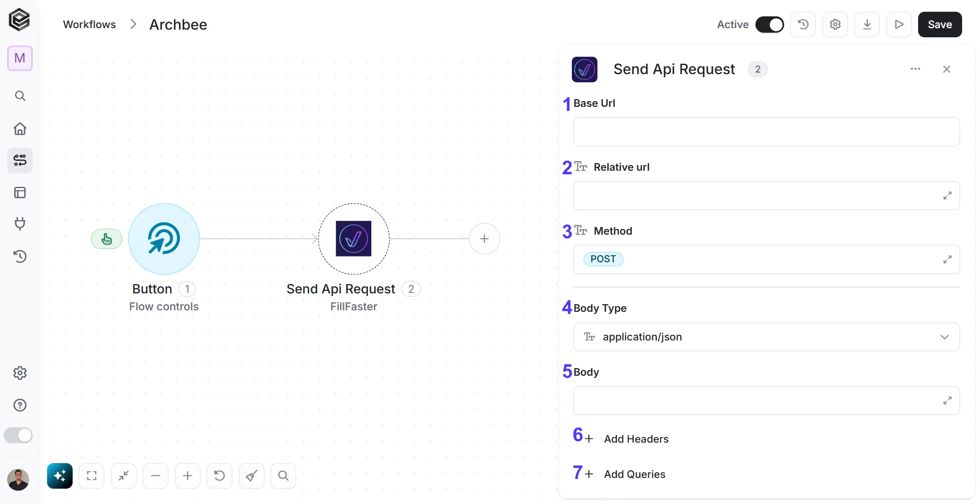Open workflow version history in top bar
Screen dimensions: 980x504
(x=803, y=25)
